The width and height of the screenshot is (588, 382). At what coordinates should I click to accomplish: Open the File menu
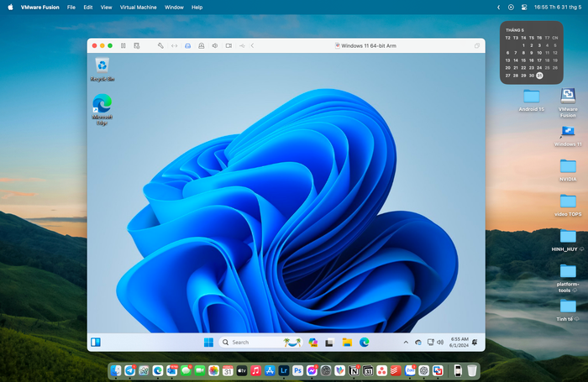71,7
